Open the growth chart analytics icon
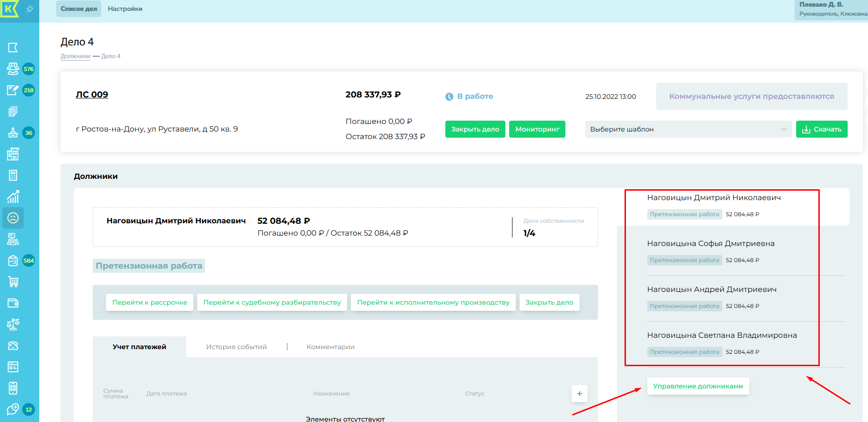The width and height of the screenshot is (868, 422). [x=13, y=197]
